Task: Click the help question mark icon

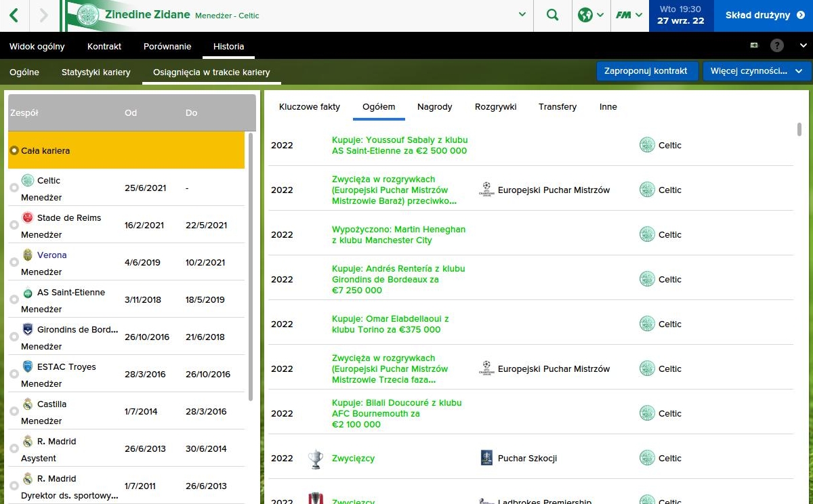Action: click(x=777, y=46)
